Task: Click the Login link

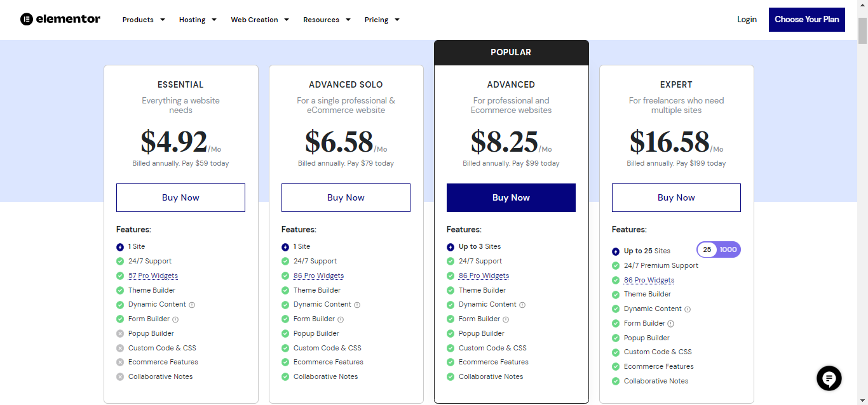Action: click(x=747, y=20)
